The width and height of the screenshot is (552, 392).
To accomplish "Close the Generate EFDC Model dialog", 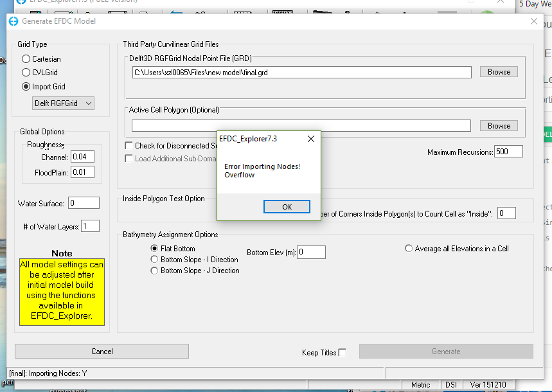I will click(x=534, y=21).
